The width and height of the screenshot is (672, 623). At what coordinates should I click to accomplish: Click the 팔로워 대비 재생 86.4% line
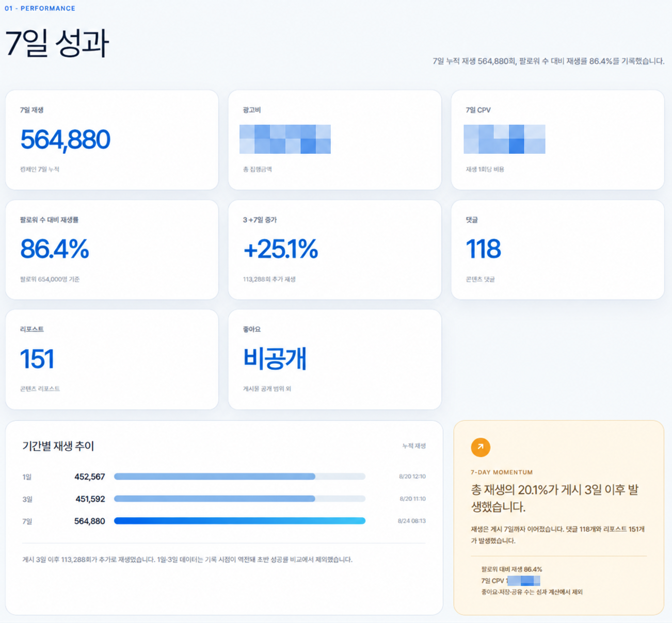click(x=511, y=569)
